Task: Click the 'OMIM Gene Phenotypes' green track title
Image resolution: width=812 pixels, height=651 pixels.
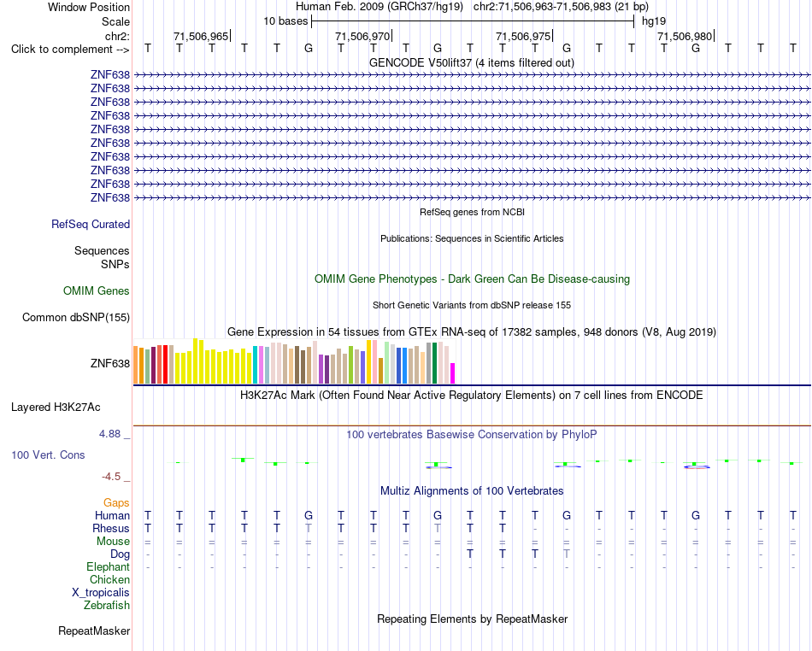Action: [x=472, y=279]
